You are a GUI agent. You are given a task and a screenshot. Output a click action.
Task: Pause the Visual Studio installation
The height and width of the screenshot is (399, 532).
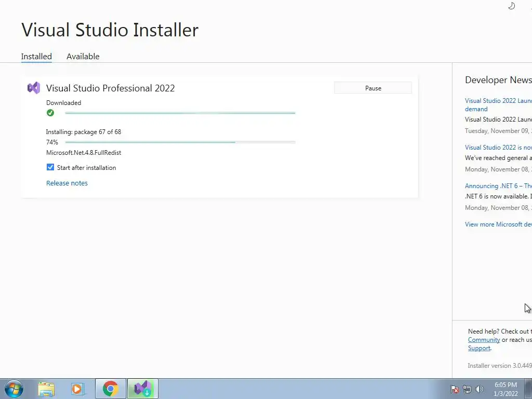pos(373,88)
